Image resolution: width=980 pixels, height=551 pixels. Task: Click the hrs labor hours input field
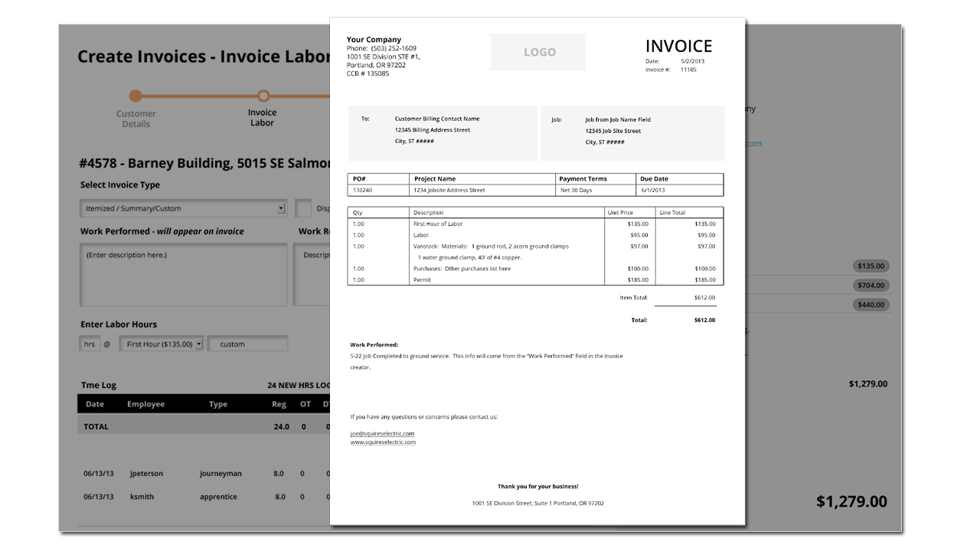pyautogui.click(x=90, y=344)
